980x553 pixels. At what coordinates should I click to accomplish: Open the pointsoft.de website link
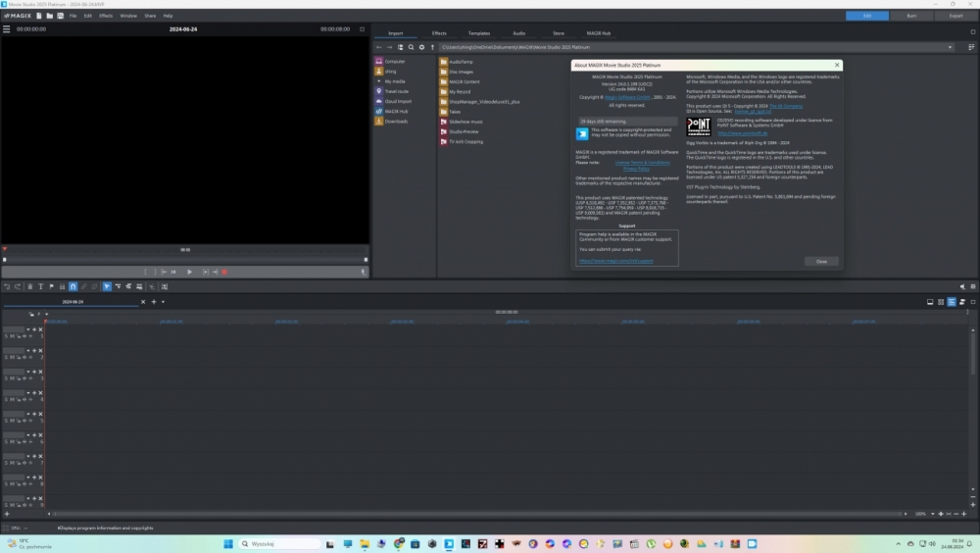click(x=742, y=133)
